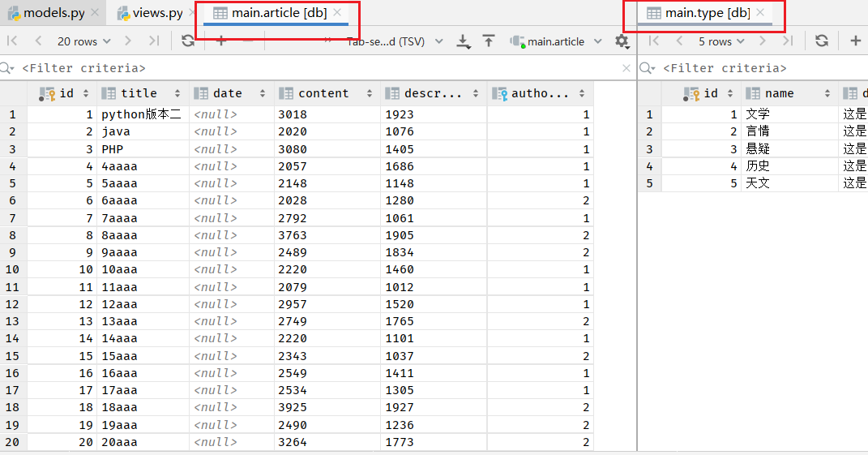Go to previous page in main.type toolbar
The image size is (868, 455).
click(x=679, y=41)
